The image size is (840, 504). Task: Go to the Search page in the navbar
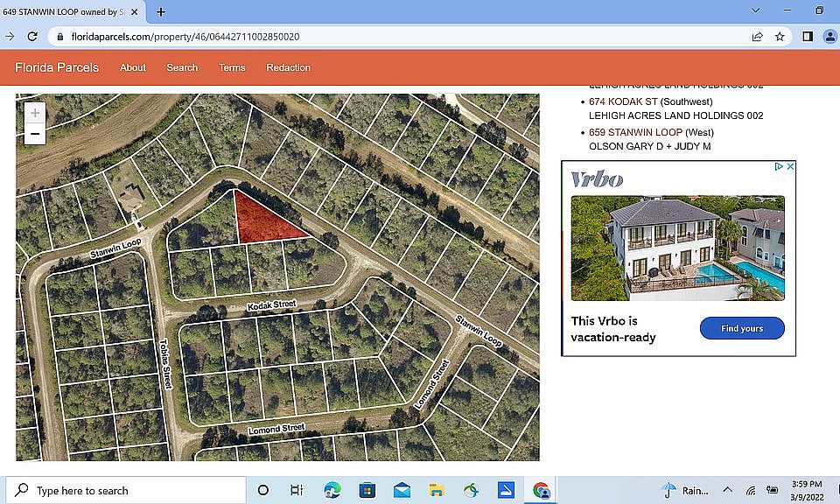point(182,67)
